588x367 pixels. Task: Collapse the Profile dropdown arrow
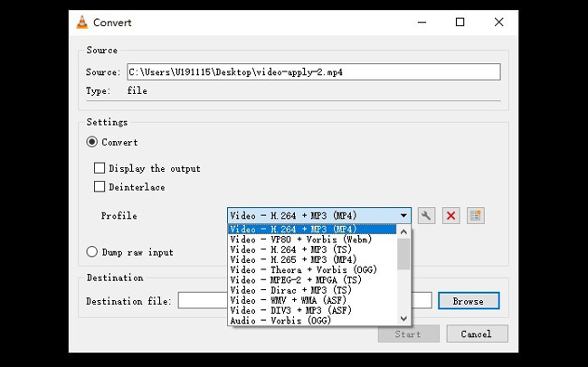[403, 215]
